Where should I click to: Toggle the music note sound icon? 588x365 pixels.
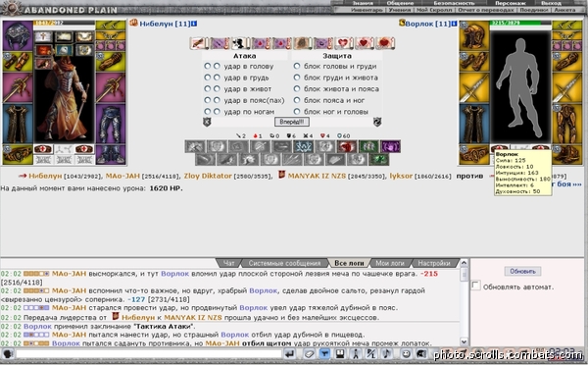click(x=386, y=354)
